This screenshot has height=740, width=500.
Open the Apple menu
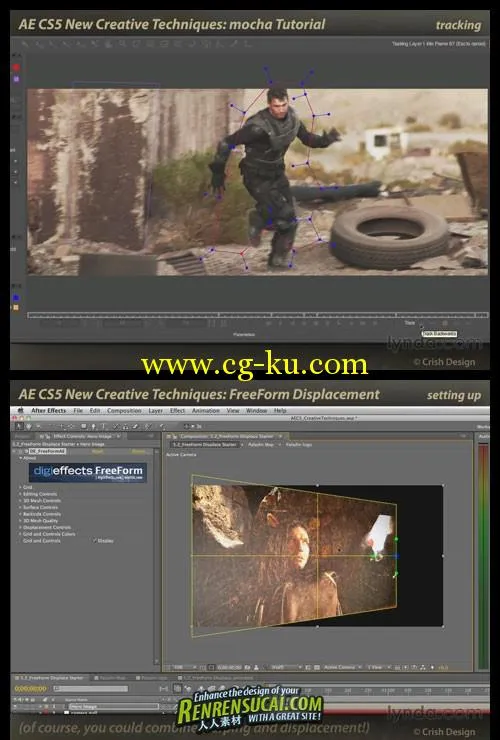pyautogui.click(x=20, y=411)
